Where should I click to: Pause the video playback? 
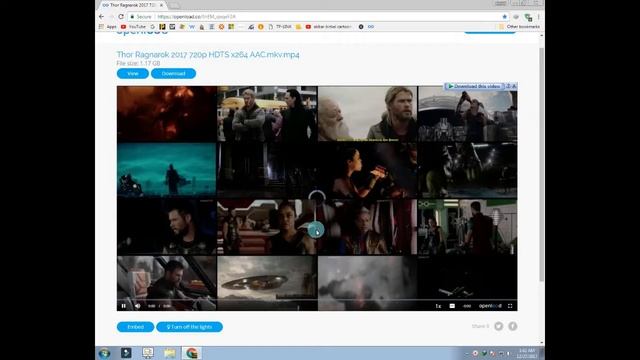[124, 306]
